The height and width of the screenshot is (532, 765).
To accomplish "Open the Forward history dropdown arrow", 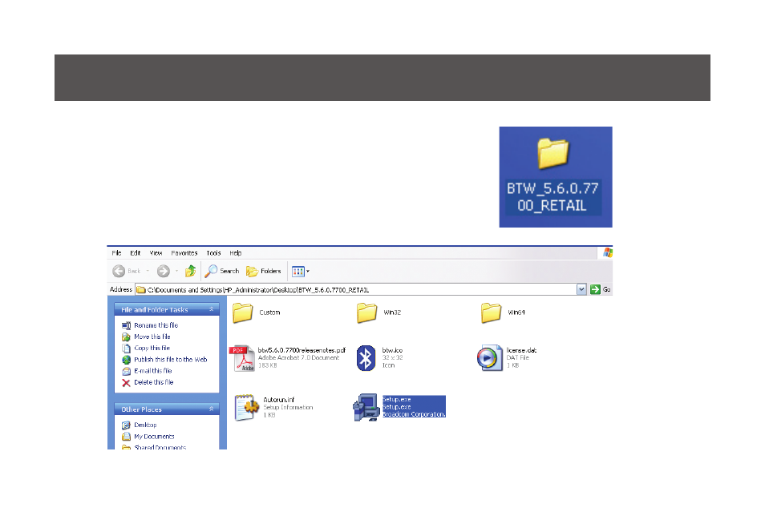I will pos(176,271).
